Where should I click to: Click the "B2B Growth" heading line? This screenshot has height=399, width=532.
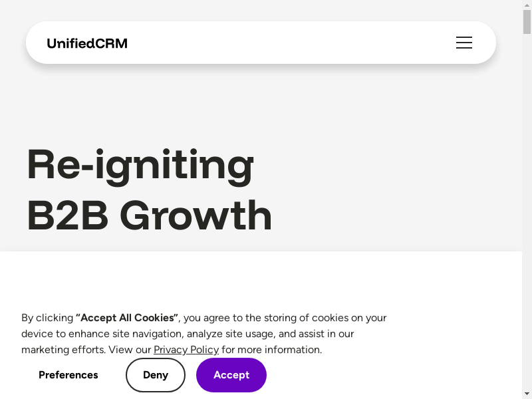(150, 215)
